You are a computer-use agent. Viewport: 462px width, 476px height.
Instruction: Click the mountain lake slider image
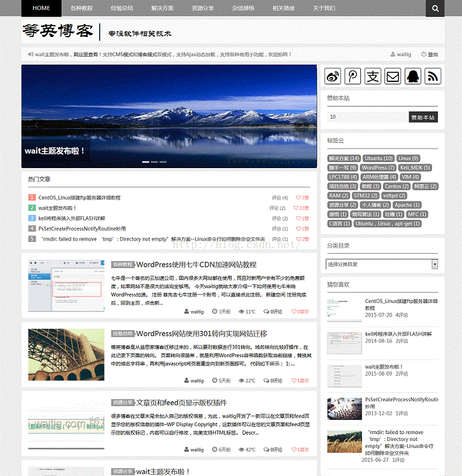(169, 116)
